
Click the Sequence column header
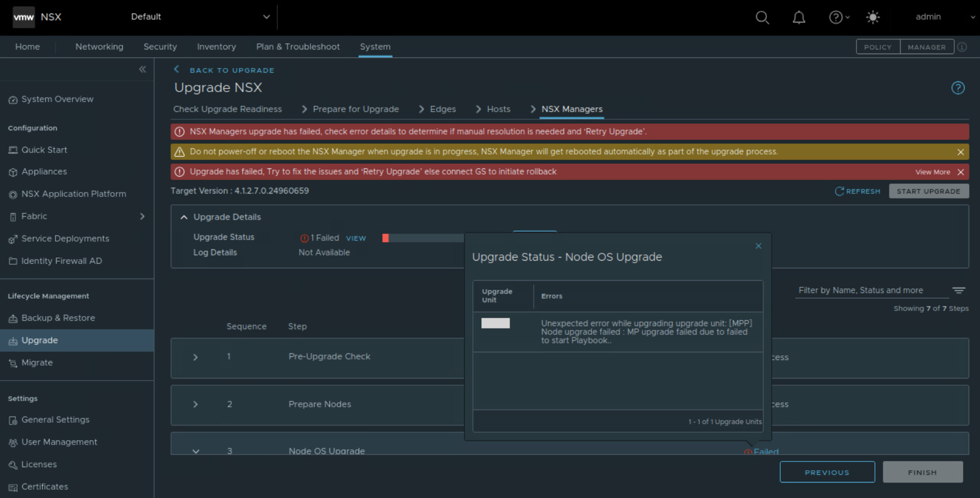click(x=247, y=327)
